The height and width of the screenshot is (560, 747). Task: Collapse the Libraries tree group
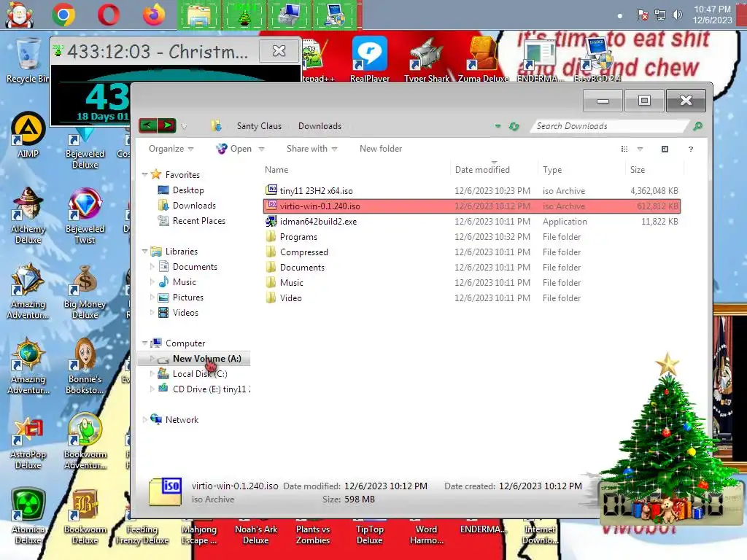[145, 251]
